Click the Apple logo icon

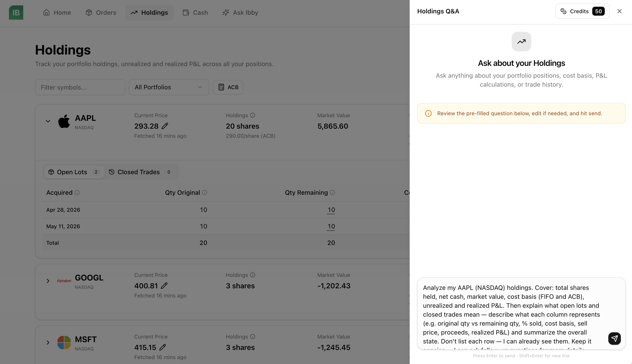pos(64,121)
